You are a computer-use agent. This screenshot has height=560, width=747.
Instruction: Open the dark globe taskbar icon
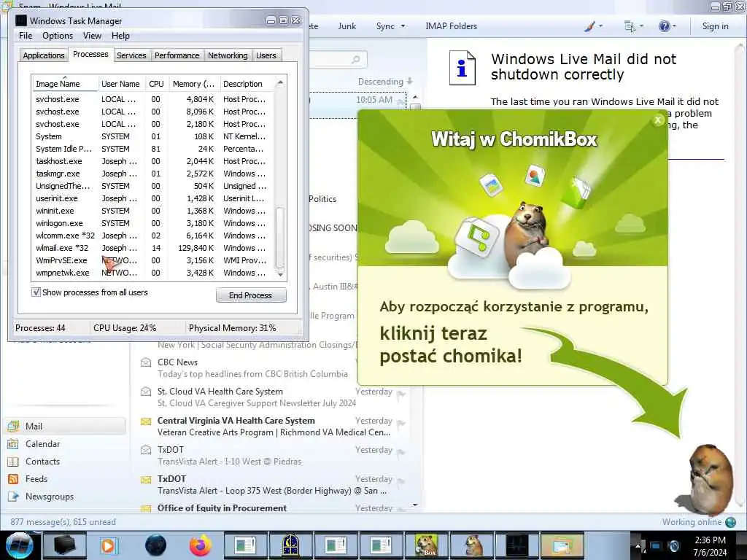[155, 545]
